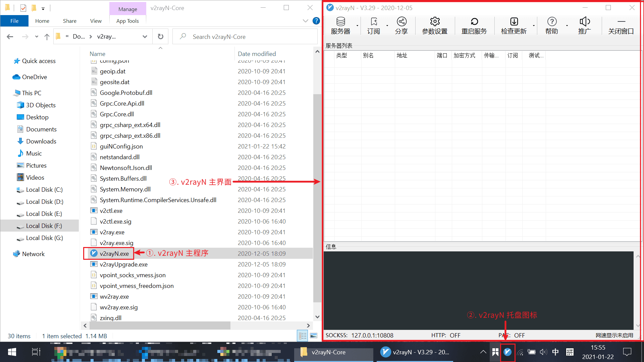Open Task View on taskbar
The width and height of the screenshot is (644, 362).
[36, 352]
